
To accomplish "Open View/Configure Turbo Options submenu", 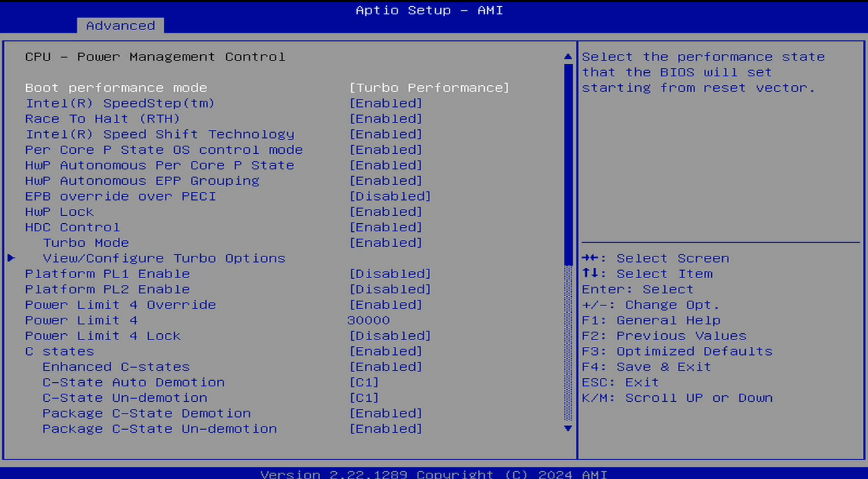I will (164, 259).
